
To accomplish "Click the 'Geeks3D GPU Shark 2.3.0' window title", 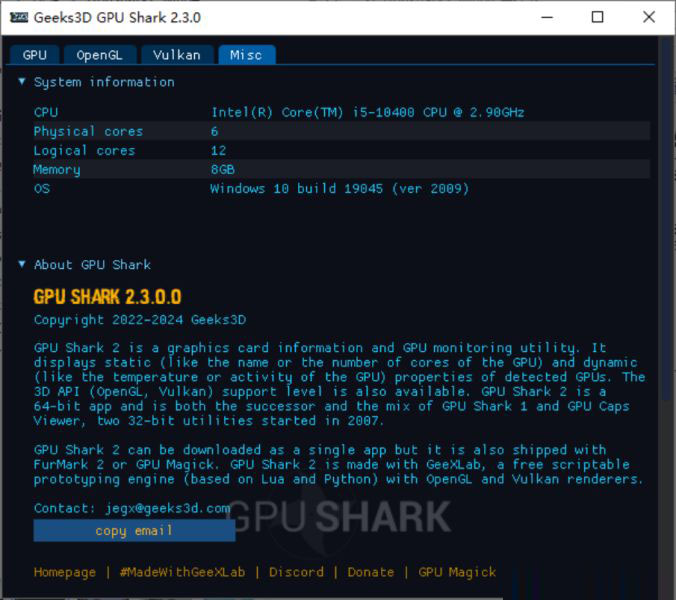I will pos(117,18).
